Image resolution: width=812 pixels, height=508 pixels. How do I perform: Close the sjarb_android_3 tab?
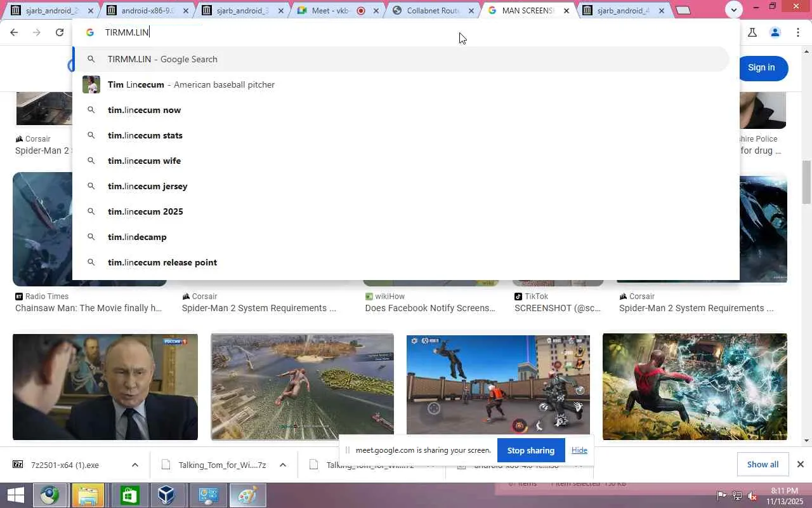pos(281,11)
